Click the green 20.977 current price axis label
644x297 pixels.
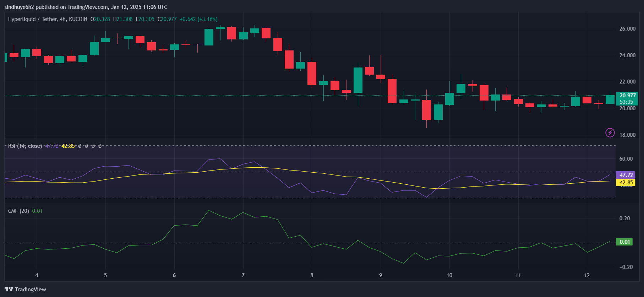coord(627,95)
